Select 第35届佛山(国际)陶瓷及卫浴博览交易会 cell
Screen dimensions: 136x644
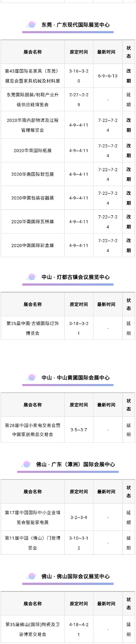[33, 629]
